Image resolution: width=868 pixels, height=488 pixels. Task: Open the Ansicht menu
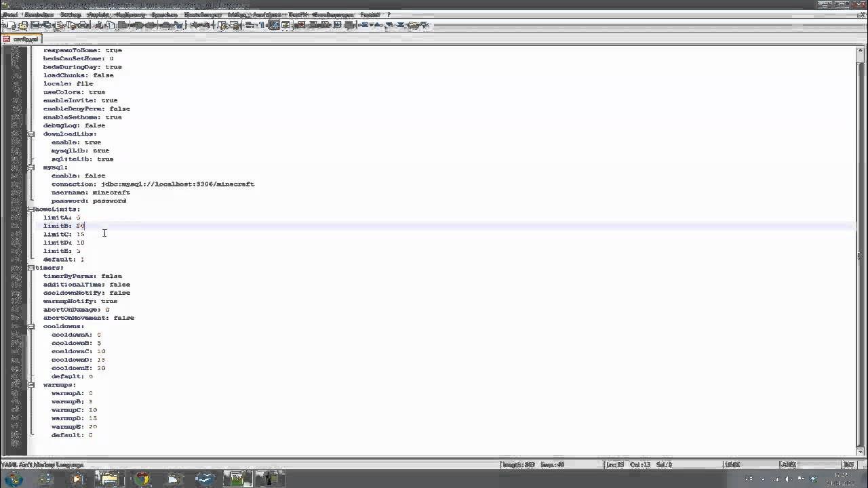[x=98, y=15]
